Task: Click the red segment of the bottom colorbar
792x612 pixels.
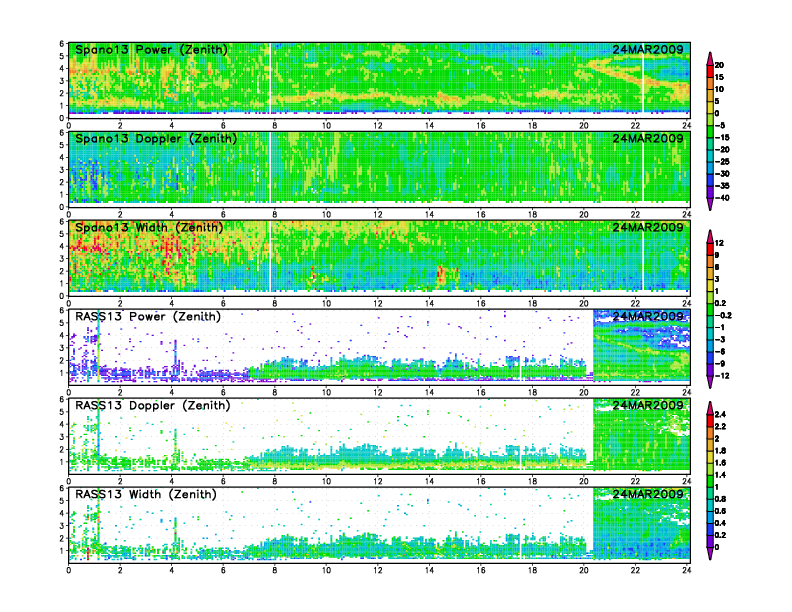Action: 710,421
